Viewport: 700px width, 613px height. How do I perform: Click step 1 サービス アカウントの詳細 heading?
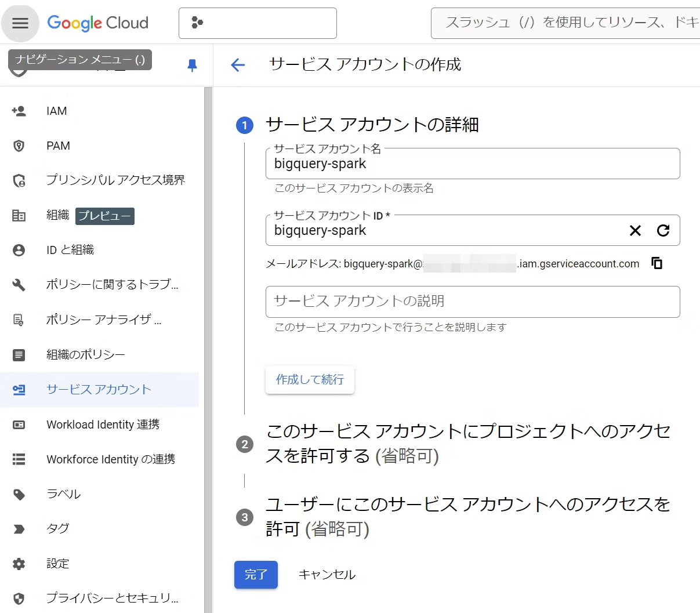point(372,125)
